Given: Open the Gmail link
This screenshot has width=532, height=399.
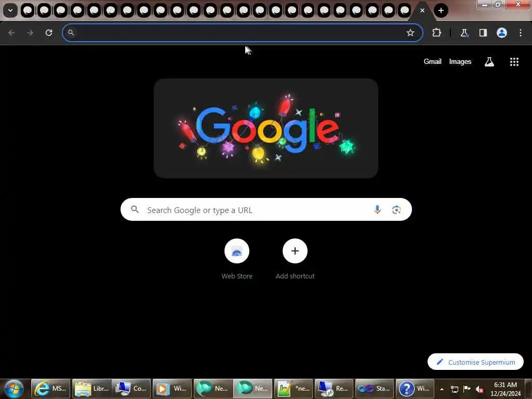Looking at the screenshot, I should pos(432,61).
